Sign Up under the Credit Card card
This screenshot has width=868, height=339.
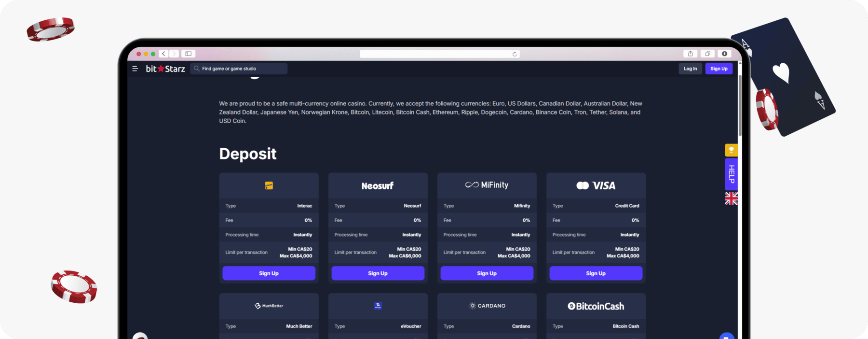coord(596,273)
